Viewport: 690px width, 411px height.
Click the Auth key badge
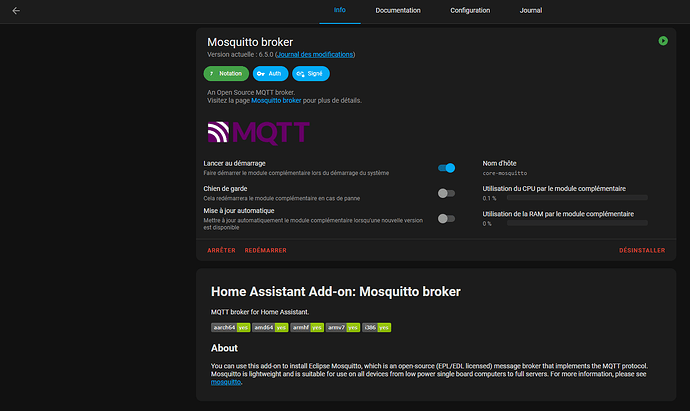tap(270, 73)
